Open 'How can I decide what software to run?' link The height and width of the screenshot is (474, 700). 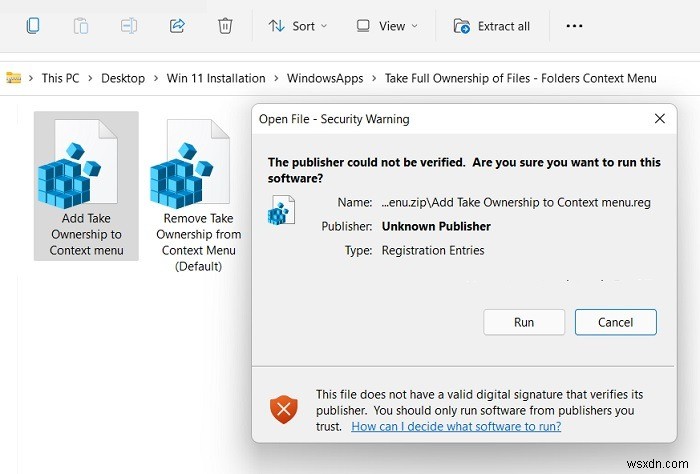click(x=456, y=426)
